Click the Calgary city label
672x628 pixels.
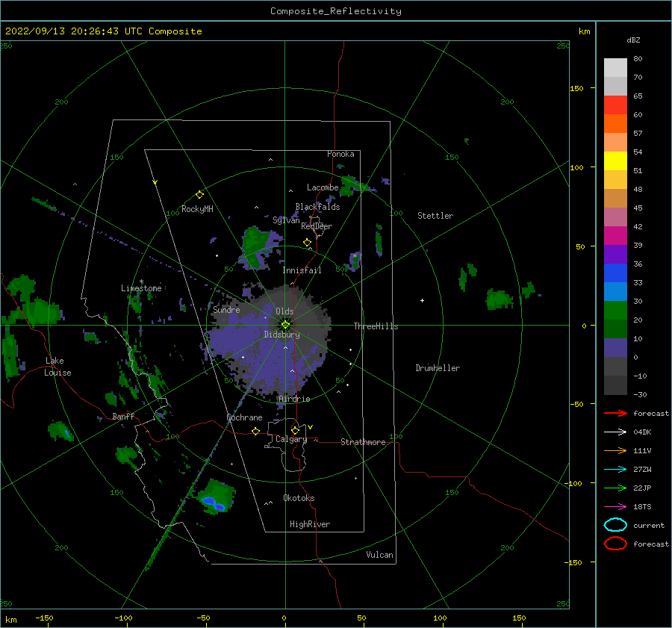291,439
